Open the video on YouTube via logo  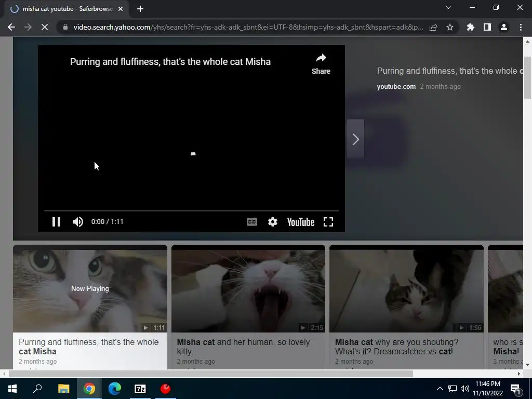(x=301, y=222)
